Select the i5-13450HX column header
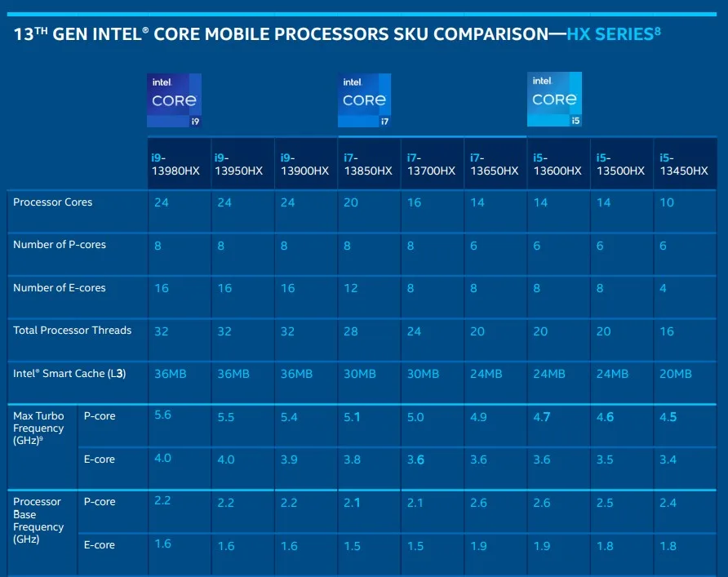Screen dimensions: 728x577 coord(684,164)
